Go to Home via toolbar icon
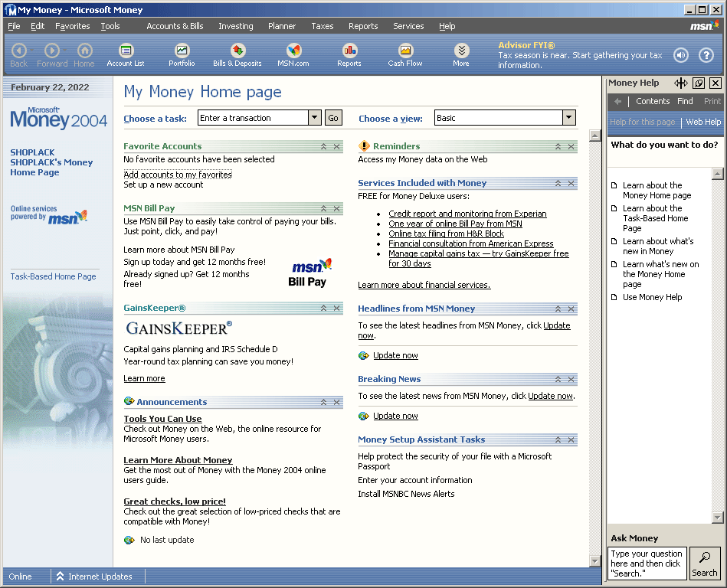The image size is (727, 588). [84, 54]
